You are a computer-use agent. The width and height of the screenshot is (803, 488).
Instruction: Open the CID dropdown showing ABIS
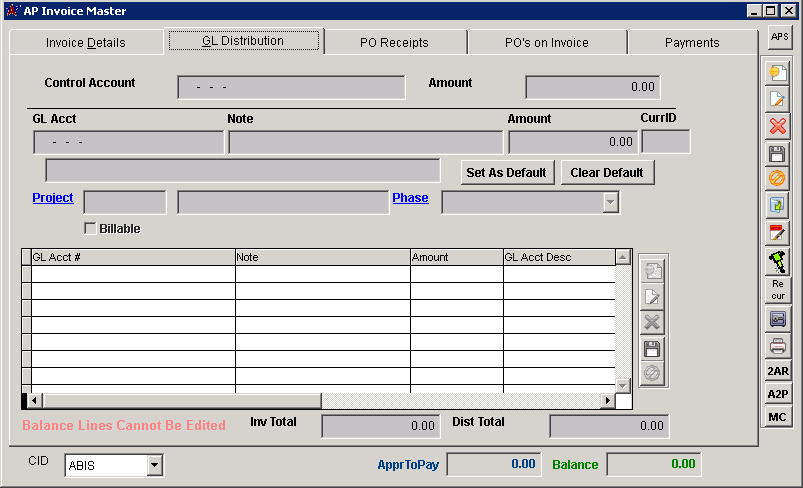(154, 465)
